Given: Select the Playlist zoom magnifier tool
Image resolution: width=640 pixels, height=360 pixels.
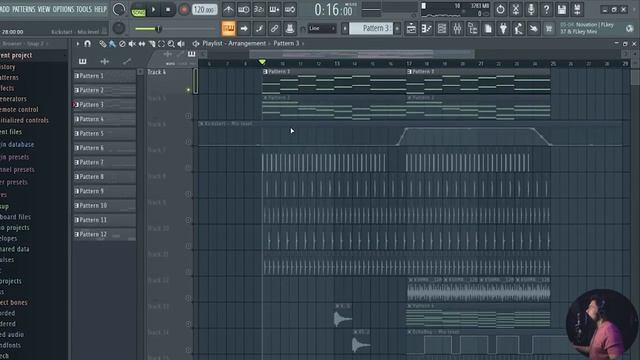Looking at the screenshot, I should [x=171, y=44].
